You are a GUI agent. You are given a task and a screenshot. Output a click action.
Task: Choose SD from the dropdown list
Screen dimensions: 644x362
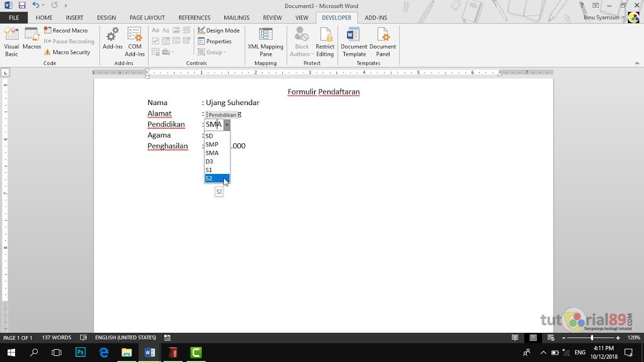(x=217, y=136)
